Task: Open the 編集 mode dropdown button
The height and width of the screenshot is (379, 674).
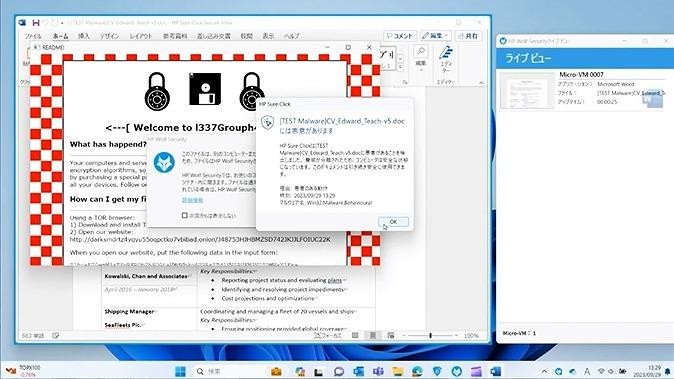Action: point(435,36)
